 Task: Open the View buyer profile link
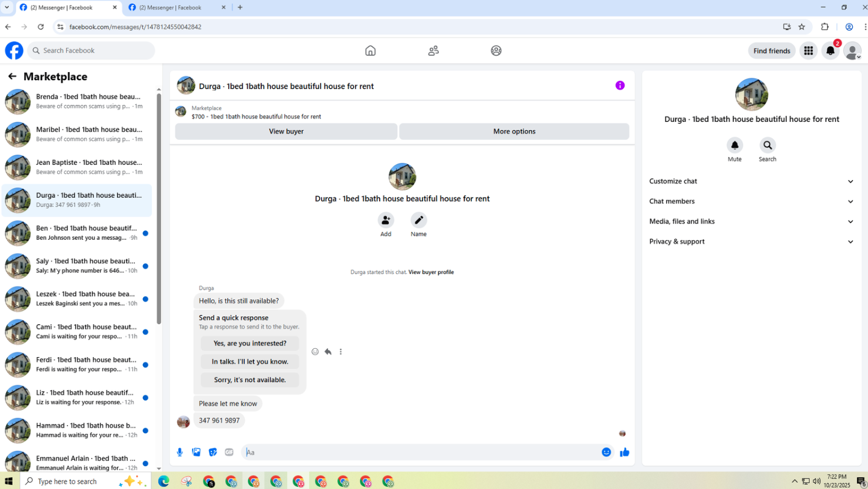pos(431,272)
